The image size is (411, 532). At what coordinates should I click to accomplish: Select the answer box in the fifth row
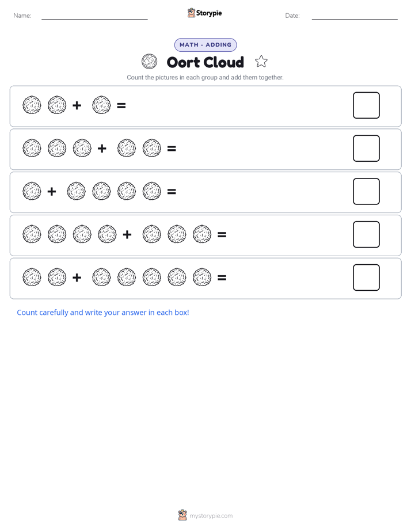366,278
